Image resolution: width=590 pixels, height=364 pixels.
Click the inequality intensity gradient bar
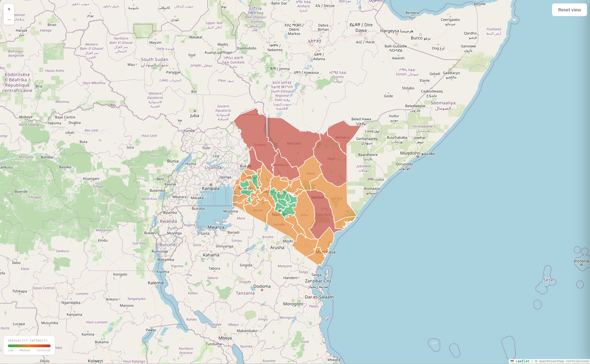[29, 345]
